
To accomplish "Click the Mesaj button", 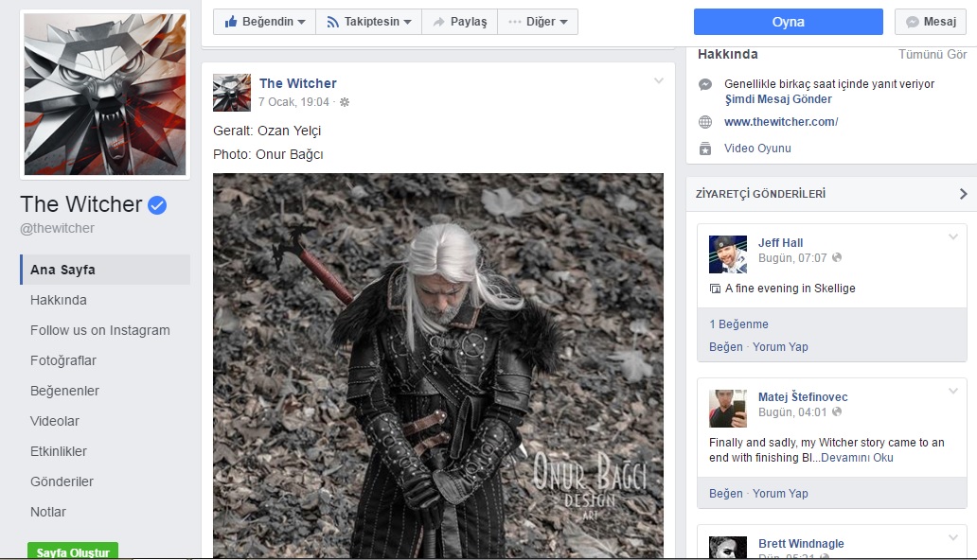I will click(931, 22).
